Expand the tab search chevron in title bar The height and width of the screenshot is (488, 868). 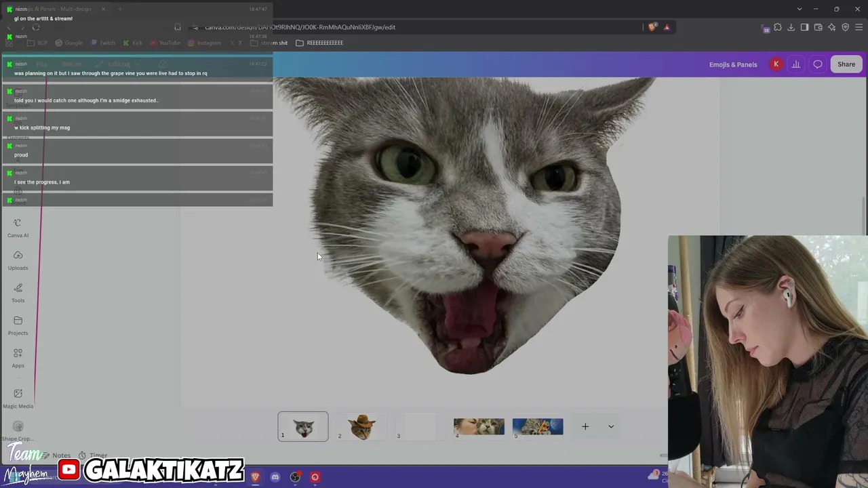pos(800,9)
